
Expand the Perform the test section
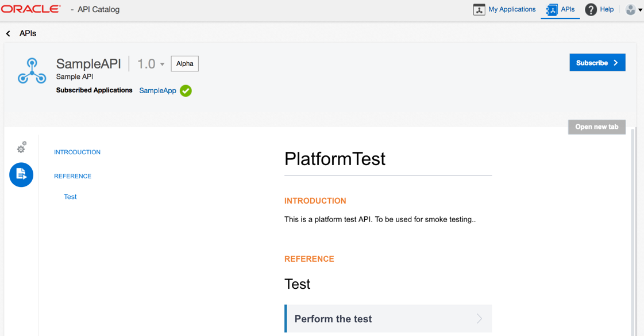click(388, 318)
